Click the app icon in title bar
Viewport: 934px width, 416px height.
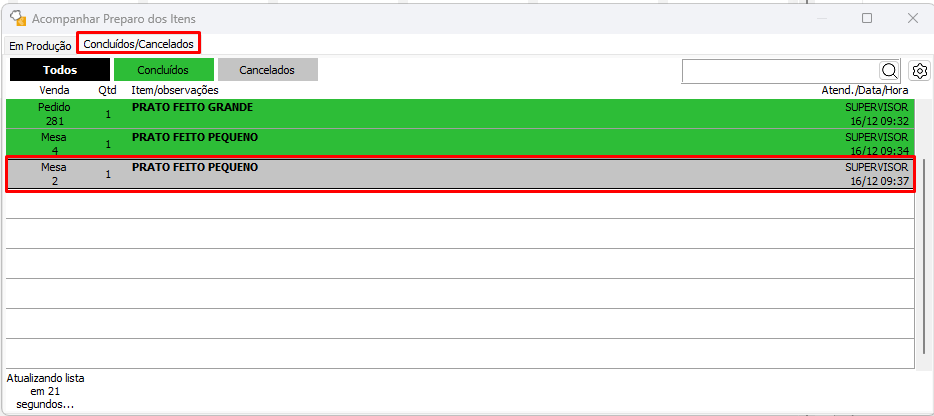pyautogui.click(x=17, y=18)
